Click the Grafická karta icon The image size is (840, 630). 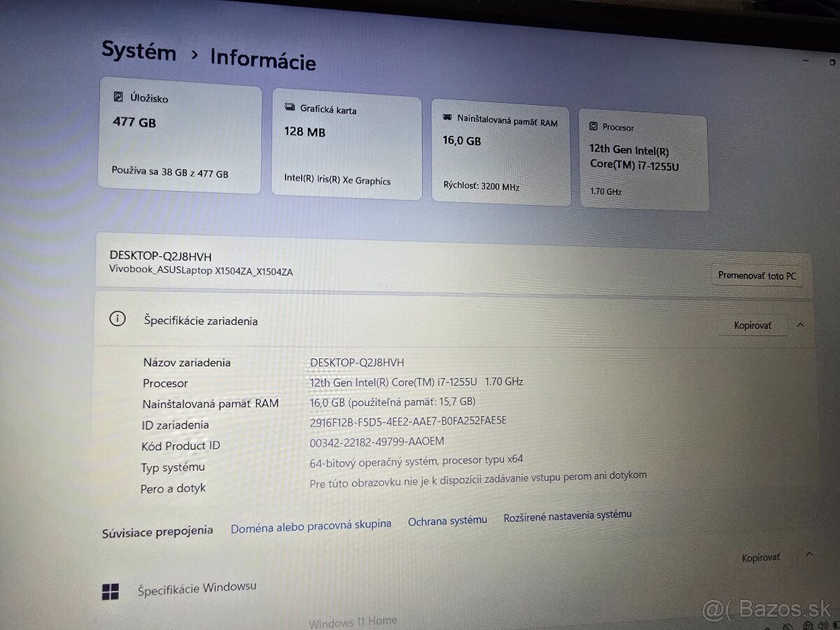(289, 108)
